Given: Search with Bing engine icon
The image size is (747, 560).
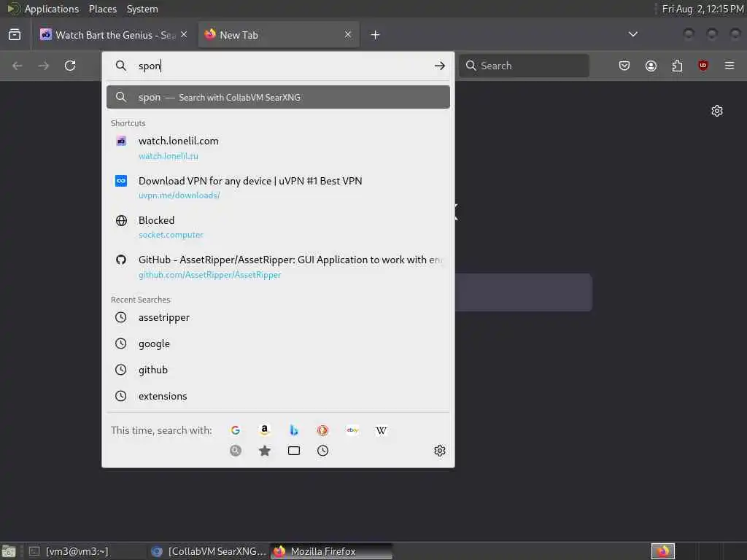Looking at the screenshot, I should click(294, 430).
